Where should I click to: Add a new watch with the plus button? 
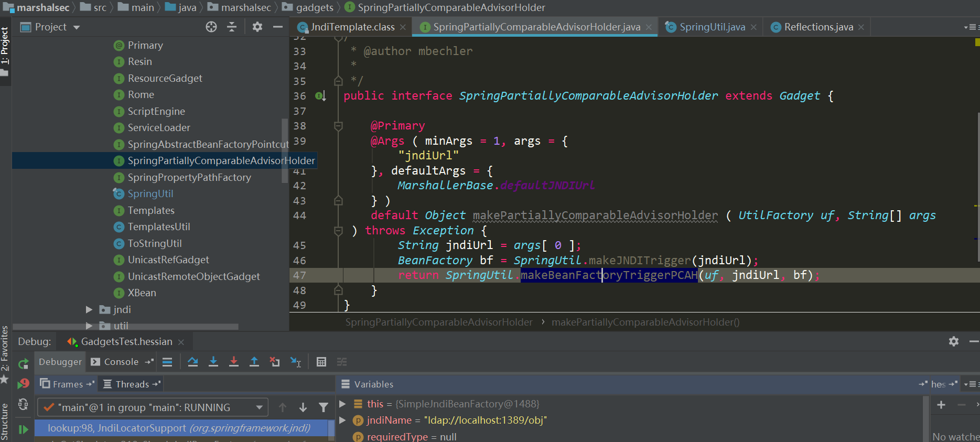pyautogui.click(x=941, y=404)
